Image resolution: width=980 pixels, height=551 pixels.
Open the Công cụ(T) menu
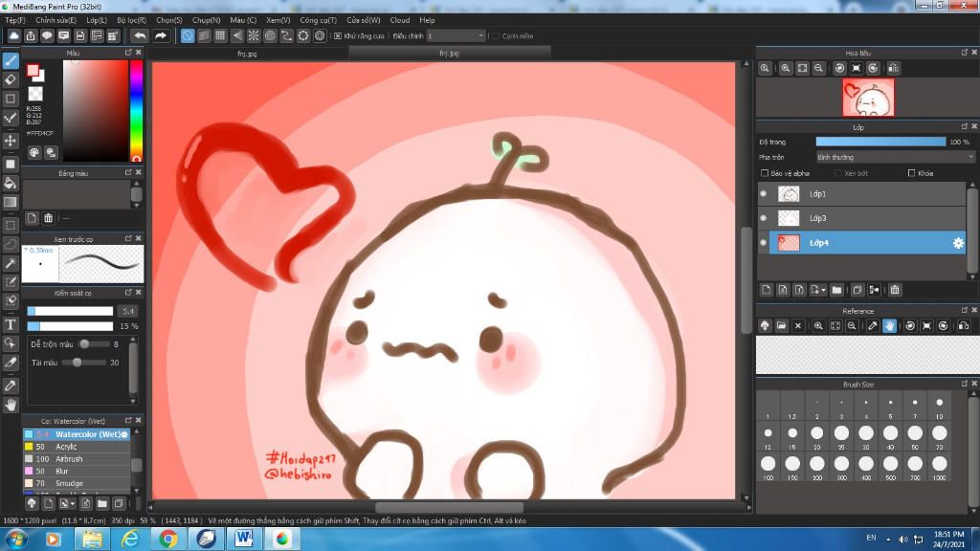click(x=318, y=20)
